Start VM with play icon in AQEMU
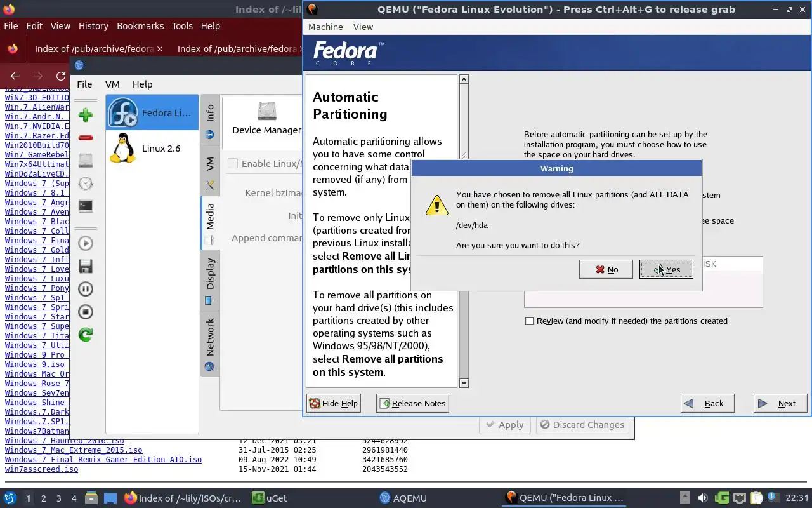 [86, 243]
